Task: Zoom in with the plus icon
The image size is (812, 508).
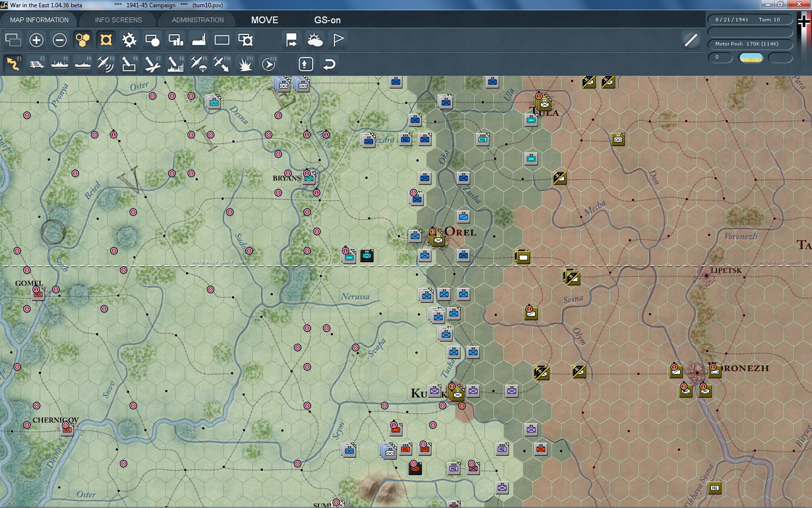Action: click(x=36, y=40)
